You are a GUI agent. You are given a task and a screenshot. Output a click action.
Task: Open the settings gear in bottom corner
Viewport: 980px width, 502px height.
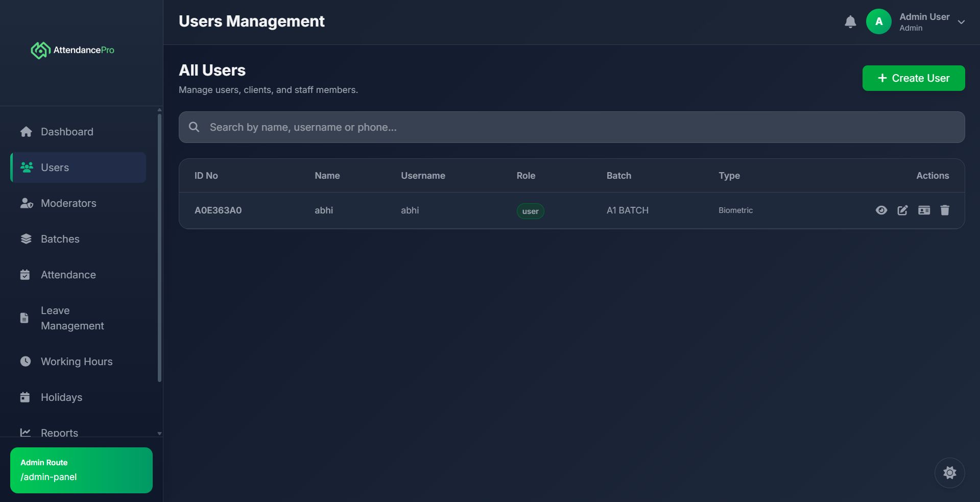pyautogui.click(x=949, y=473)
